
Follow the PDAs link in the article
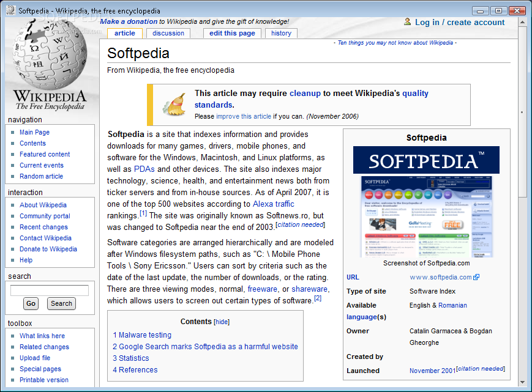(144, 169)
